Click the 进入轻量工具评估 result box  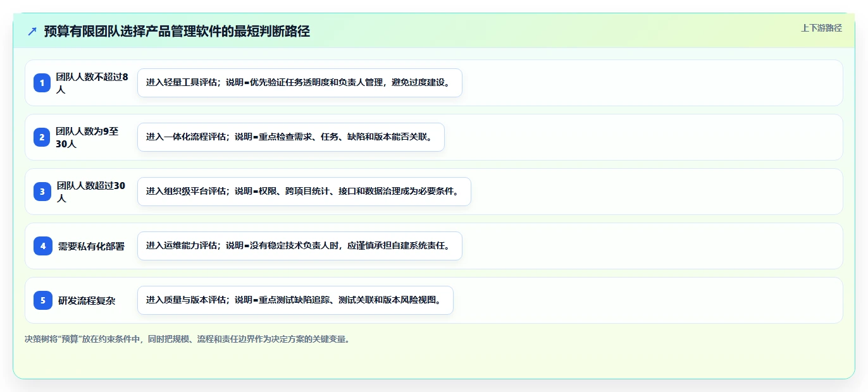300,83
